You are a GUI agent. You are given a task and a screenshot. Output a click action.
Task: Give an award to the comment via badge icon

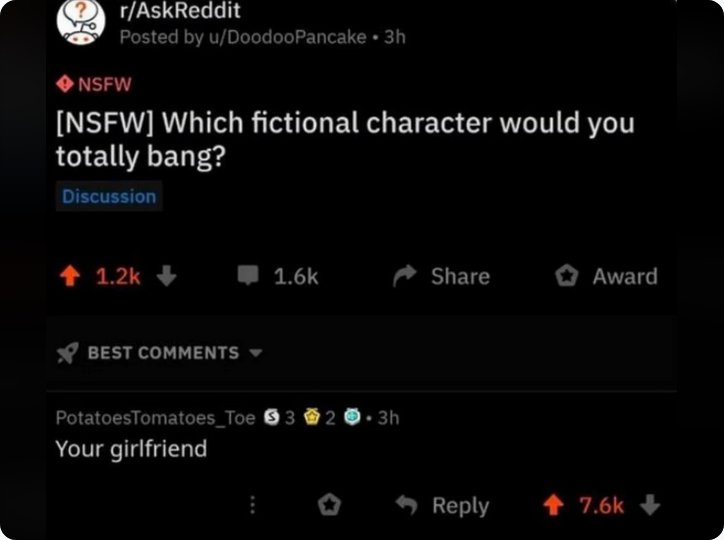pyautogui.click(x=329, y=505)
